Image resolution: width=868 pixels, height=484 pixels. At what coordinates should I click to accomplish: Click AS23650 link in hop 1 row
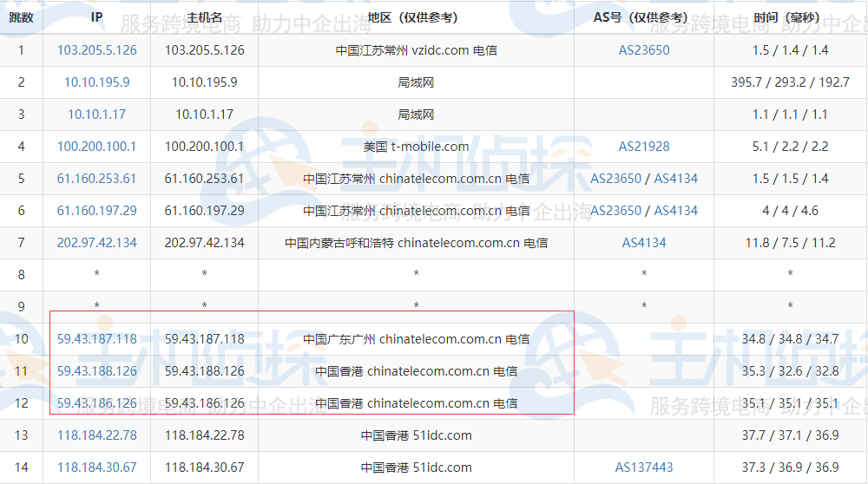(644, 50)
